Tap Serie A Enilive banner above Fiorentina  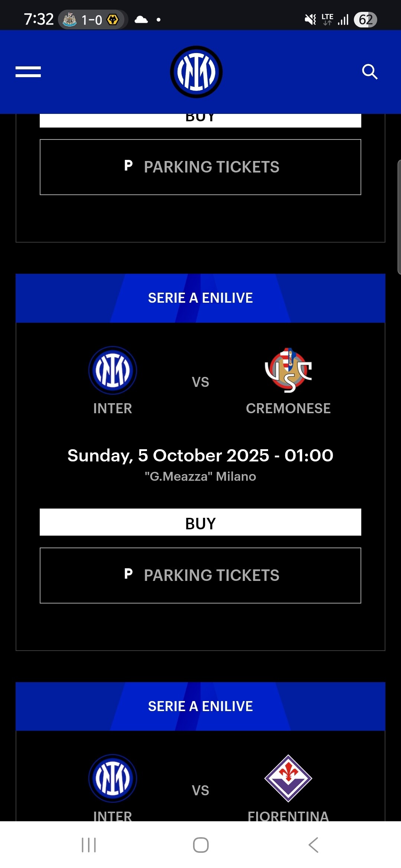(200, 707)
